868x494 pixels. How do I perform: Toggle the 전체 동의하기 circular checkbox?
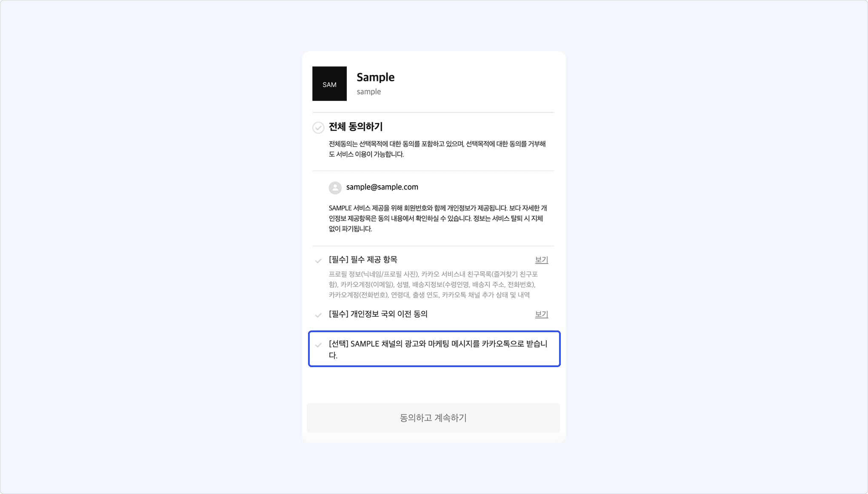(x=318, y=127)
